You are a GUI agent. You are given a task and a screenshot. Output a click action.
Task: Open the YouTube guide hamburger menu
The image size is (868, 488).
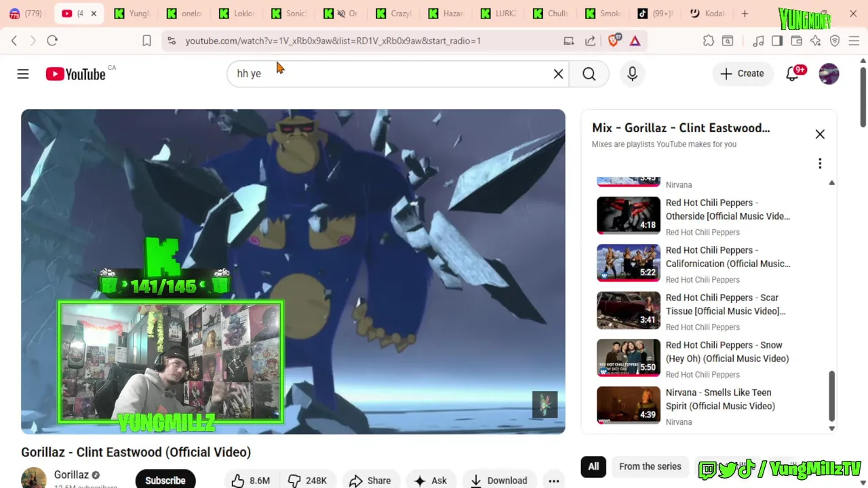tap(23, 74)
